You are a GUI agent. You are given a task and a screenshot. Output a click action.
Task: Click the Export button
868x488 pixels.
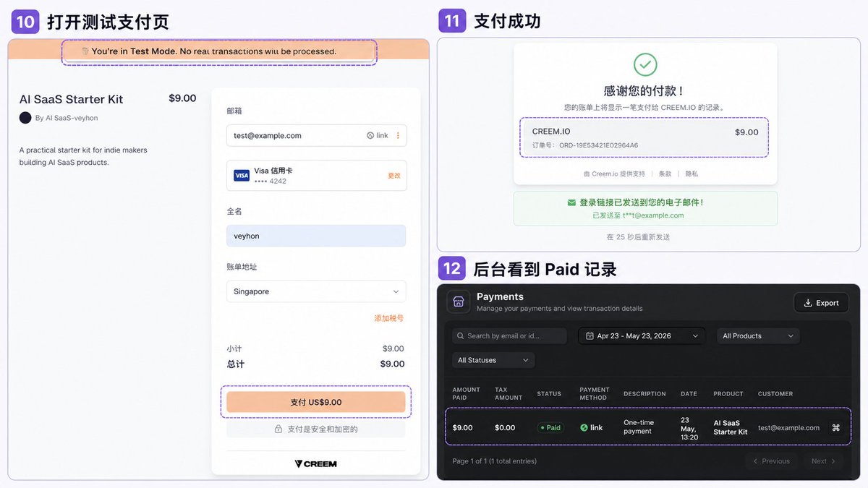pyautogui.click(x=821, y=303)
